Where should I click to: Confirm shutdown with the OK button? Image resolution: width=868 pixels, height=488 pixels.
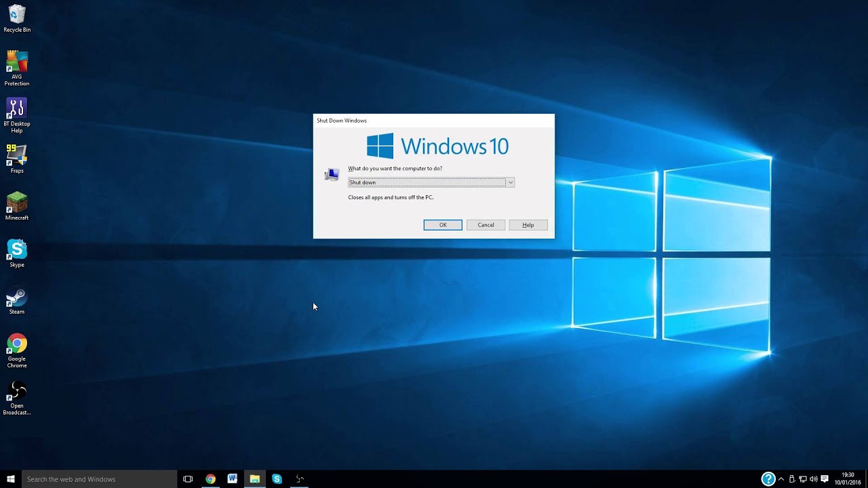click(x=443, y=225)
